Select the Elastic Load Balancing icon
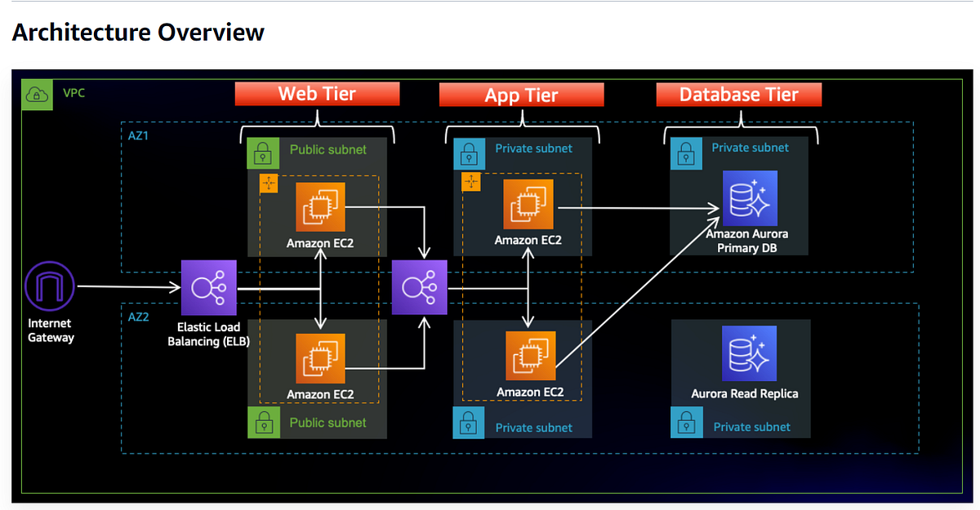The width and height of the screenshot is (980, 510). [208, 287]
